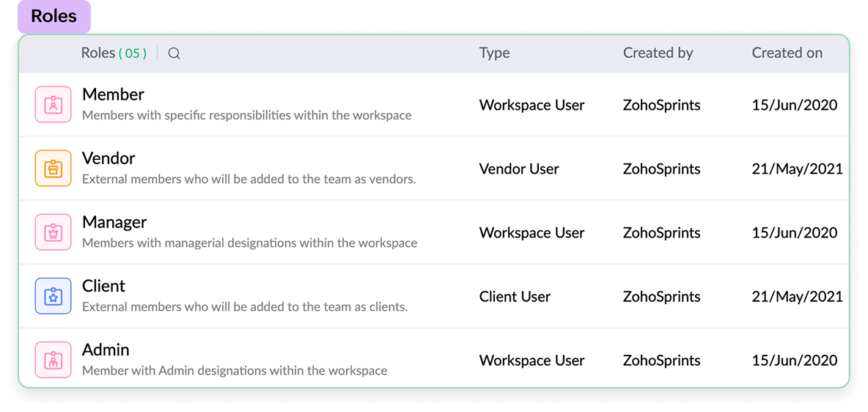Click the Roles count column header

click(x=114, y=53)
